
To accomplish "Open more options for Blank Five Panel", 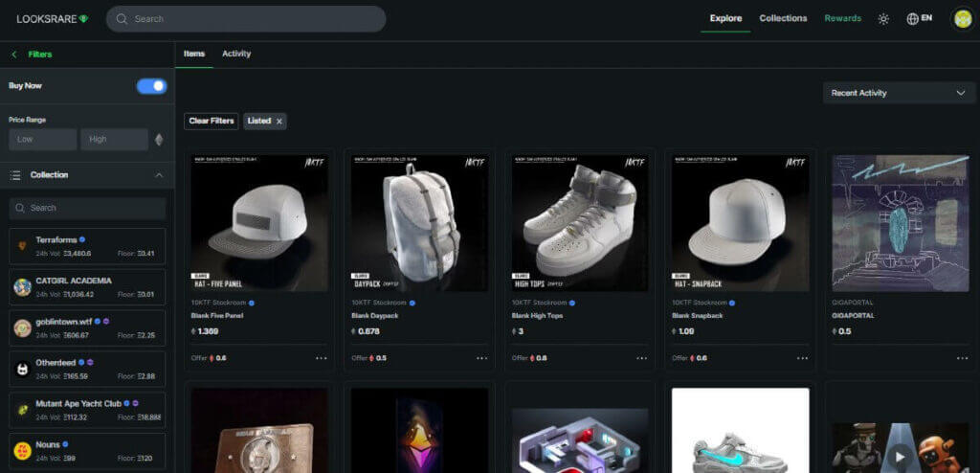I will pyautogui.click(x=322, y=358).
